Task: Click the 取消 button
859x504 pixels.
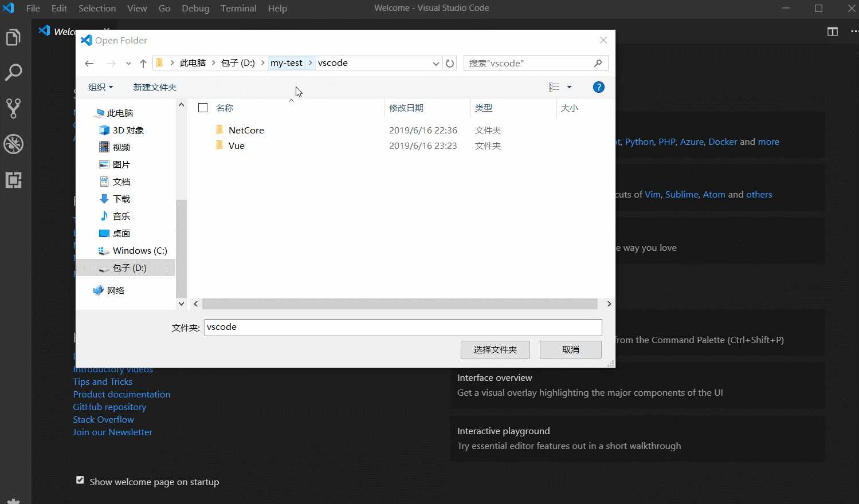Action: point(571,349)
